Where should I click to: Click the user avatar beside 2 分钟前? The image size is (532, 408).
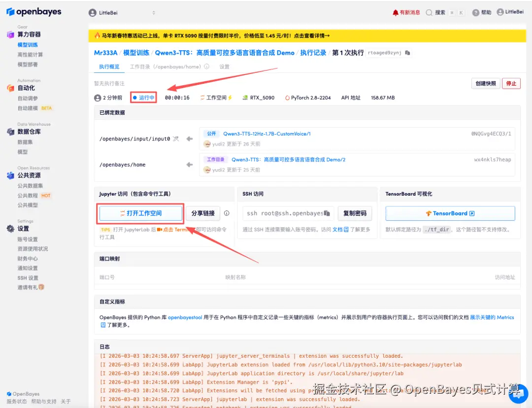(98, 98)
